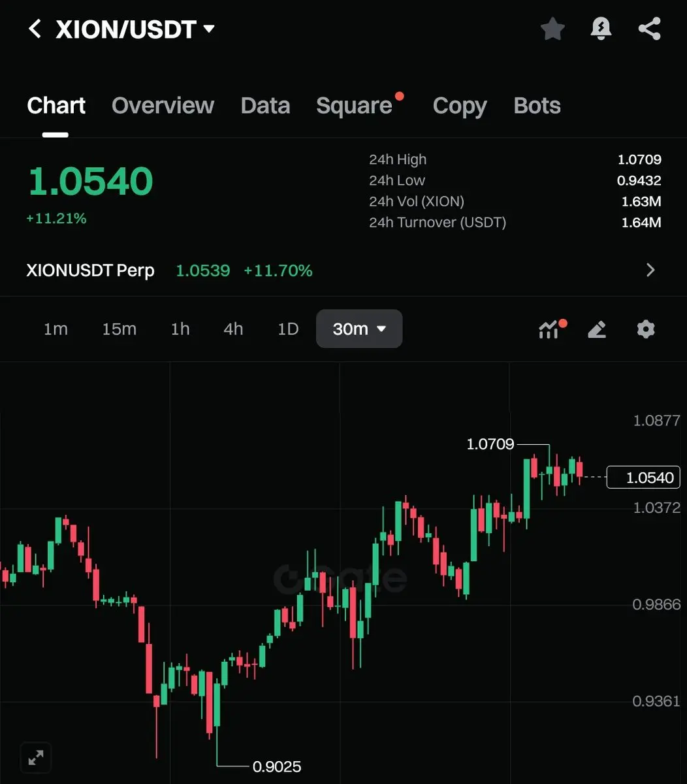The height and width of the screenshot is (784, 687).
Task: Click the 1.0877 axis price label
Action: tap(657, 421)
